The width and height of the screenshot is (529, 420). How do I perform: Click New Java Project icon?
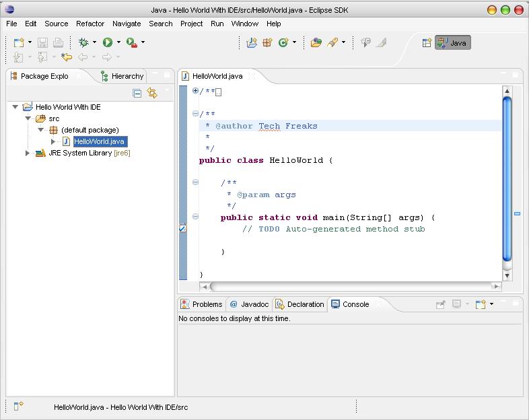[252, 42]
